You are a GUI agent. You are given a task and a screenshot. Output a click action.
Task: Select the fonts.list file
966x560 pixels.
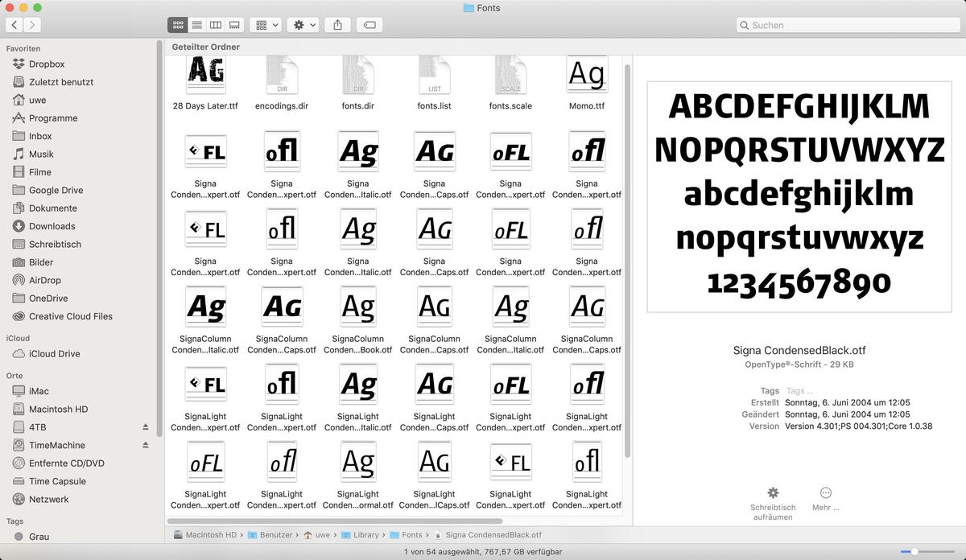[434, 82]
